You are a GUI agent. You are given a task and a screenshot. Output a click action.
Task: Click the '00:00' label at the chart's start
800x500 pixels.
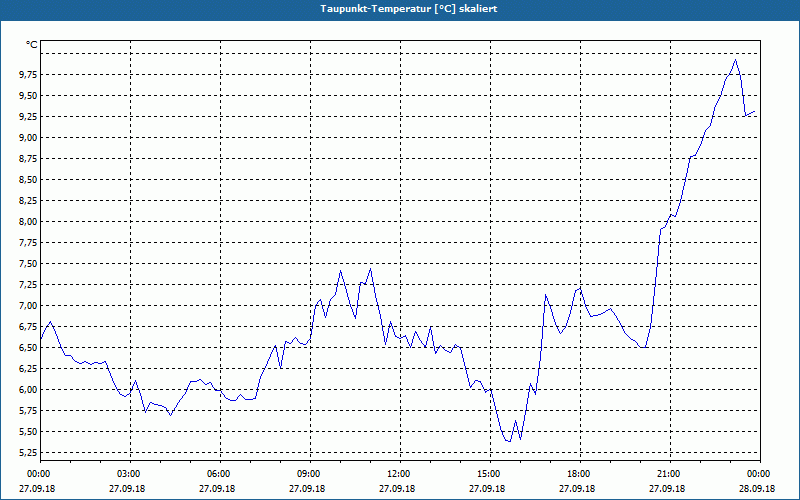pos(37,474)
